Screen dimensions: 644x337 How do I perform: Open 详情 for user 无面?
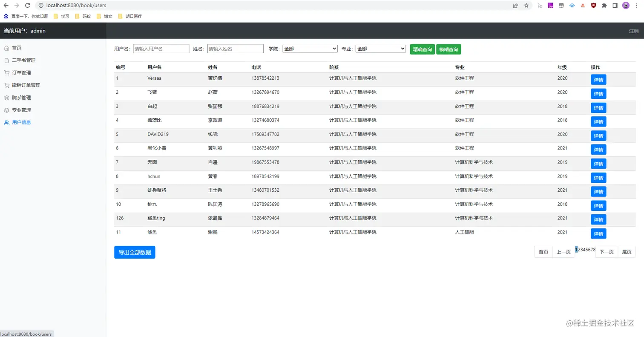click(x=598, y=164)
